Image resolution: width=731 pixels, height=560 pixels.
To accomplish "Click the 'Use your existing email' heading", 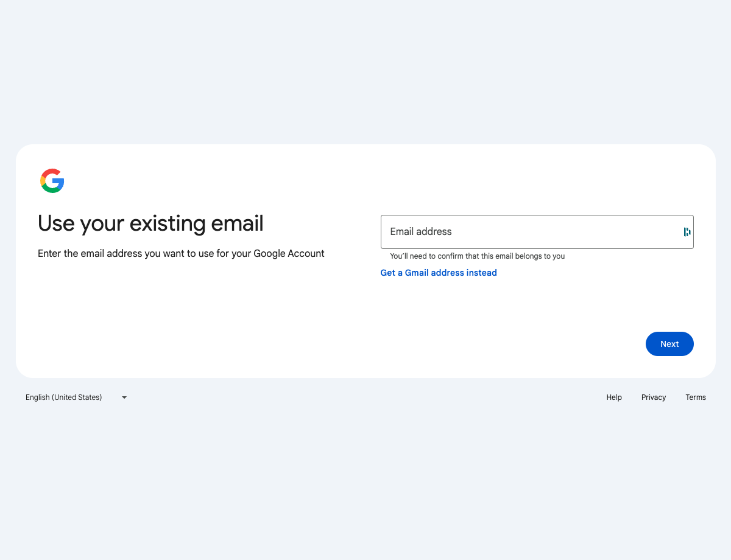I will [x=150, y=223].
